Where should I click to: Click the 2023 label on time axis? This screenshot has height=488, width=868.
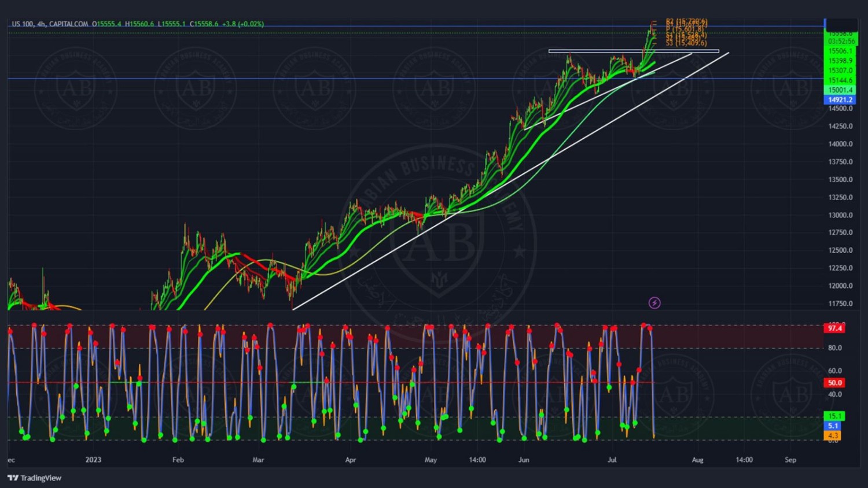pos(93,460)
